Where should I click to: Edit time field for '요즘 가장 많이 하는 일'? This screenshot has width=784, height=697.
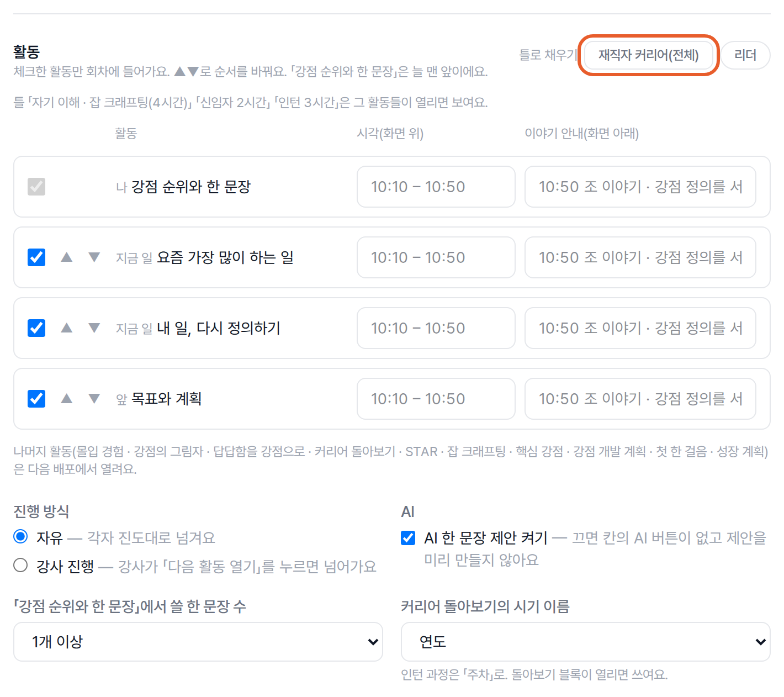(436, 257)
